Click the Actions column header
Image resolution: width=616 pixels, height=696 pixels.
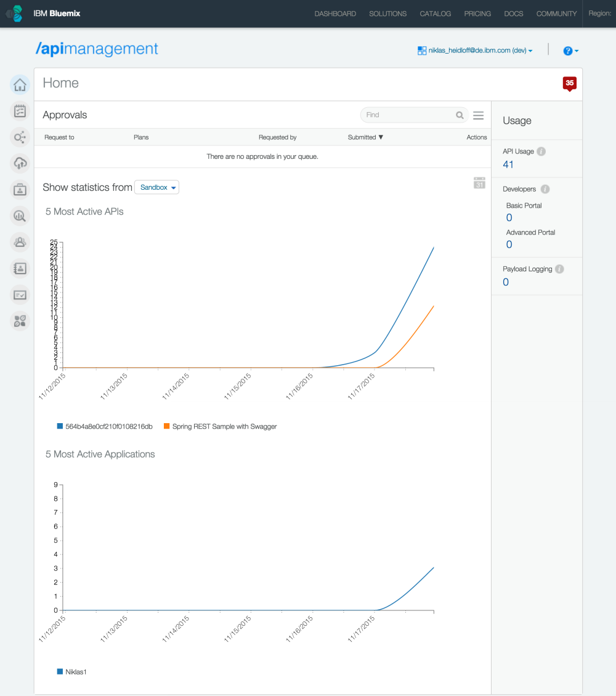(477, 137)
